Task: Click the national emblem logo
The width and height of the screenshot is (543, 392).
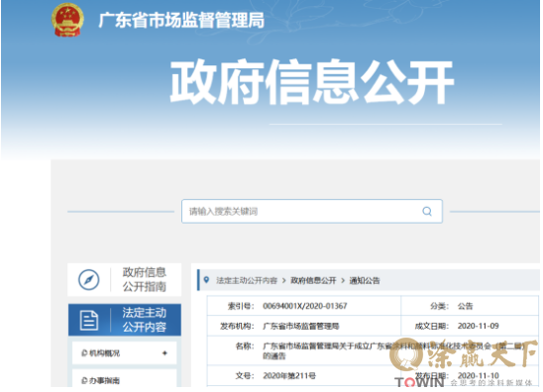Action: tap(67, 20)
